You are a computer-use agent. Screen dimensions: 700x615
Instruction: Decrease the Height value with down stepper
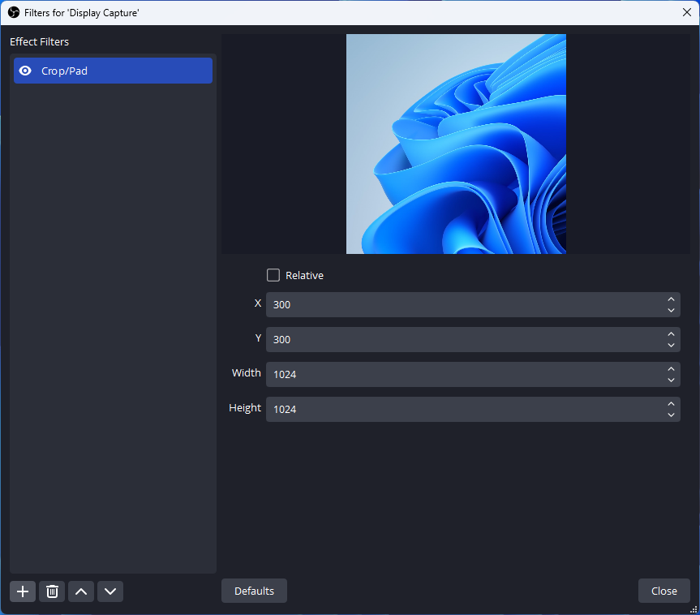click(x=671, y=415)
